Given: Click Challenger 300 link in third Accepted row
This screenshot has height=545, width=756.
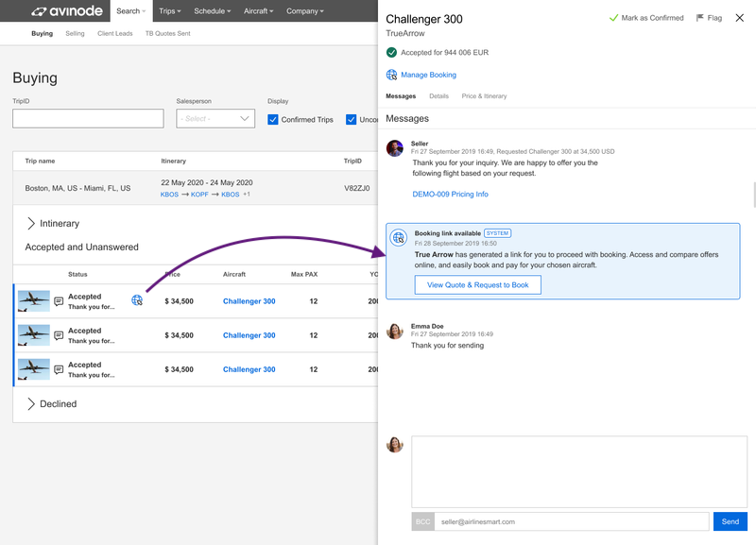Looking at the screenshot, I should click(x=249, y=369).
